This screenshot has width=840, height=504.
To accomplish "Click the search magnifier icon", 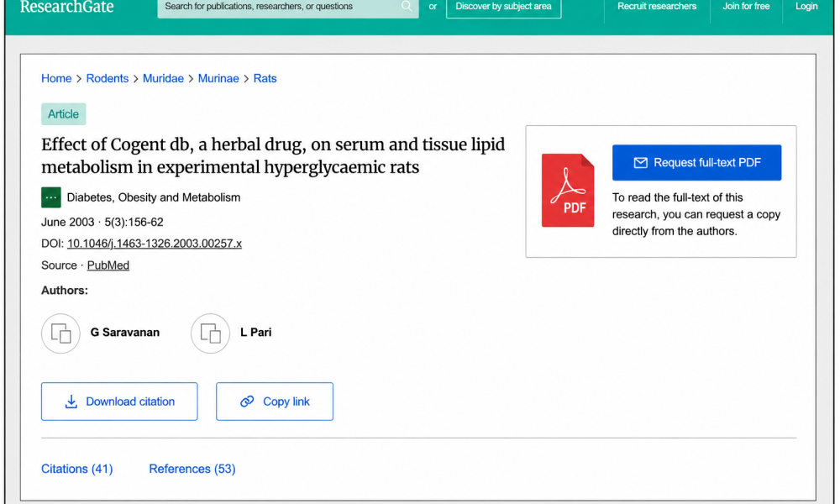I will (x=407, y=6).
